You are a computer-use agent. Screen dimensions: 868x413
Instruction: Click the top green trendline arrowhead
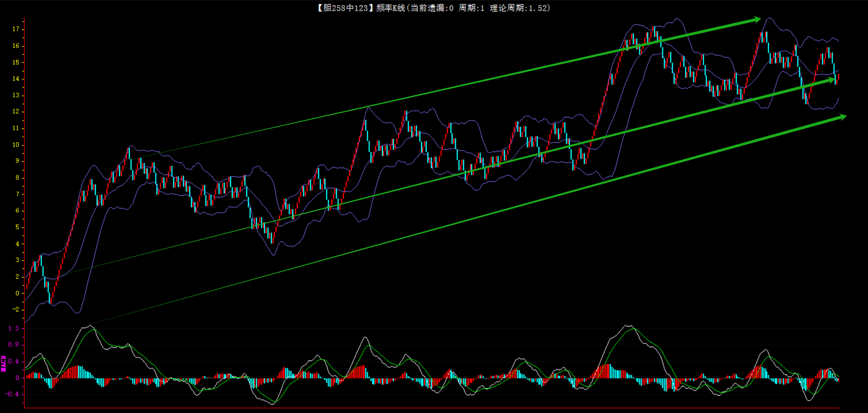(x=756, y=19)
